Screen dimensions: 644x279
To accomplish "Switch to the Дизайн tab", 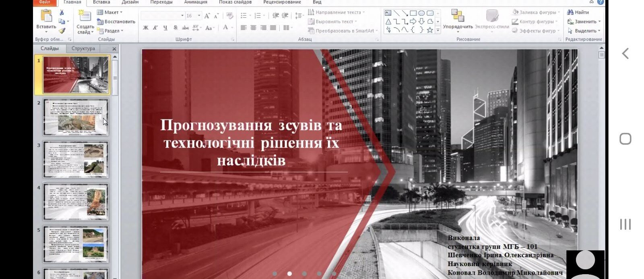I will pyautogui.click(x=130, y=2).
